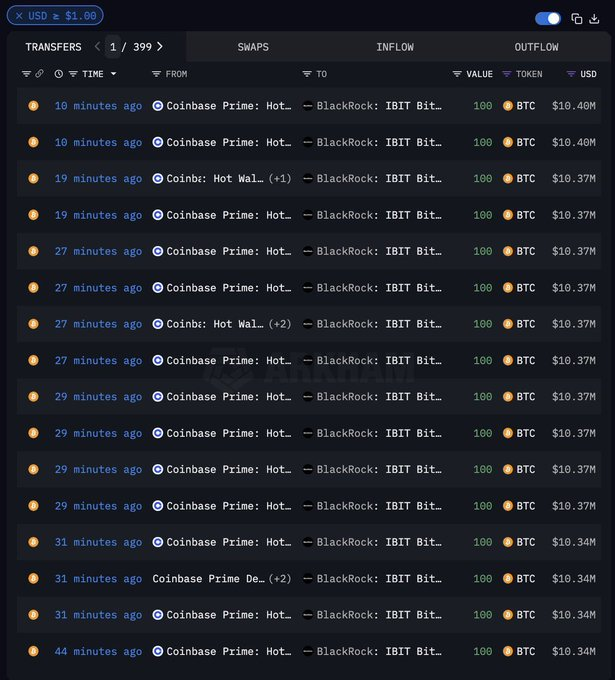The height and width of the screenshot is (680, 615).
Task: Select the OUTFLOW tab
Action: point(537,47)
